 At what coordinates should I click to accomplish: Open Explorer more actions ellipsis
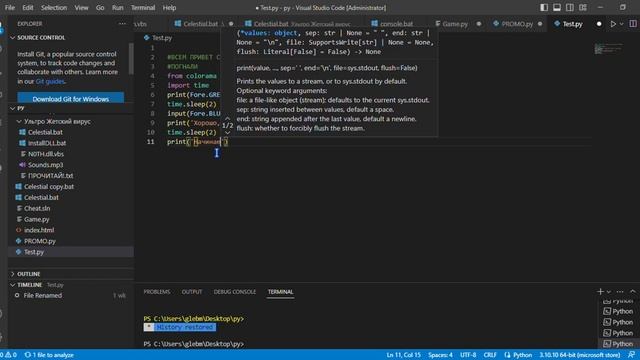point(122,24)
